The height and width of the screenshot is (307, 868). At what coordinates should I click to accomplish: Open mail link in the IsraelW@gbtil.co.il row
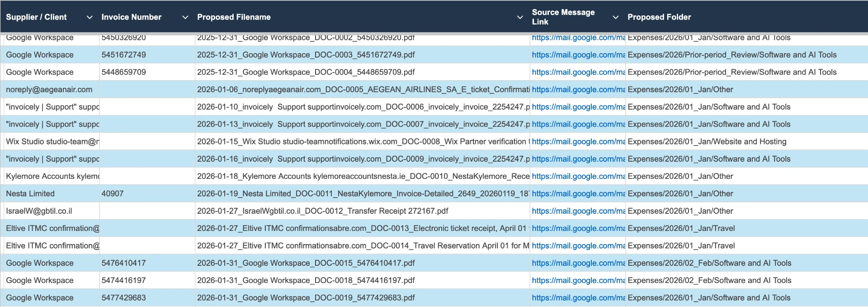[x=578, y=211]
